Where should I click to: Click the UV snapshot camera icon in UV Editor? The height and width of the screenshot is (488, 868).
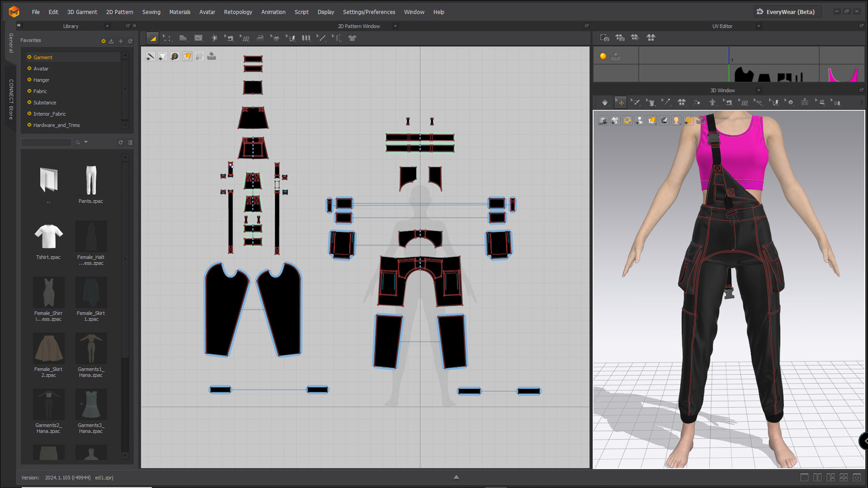[x=604, y=37]
